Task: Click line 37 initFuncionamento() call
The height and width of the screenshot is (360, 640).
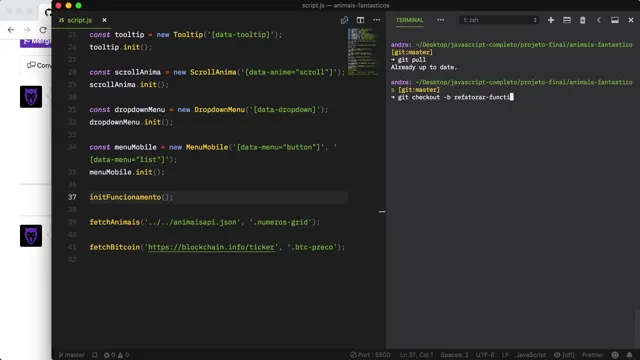Action: pos(131,197)
